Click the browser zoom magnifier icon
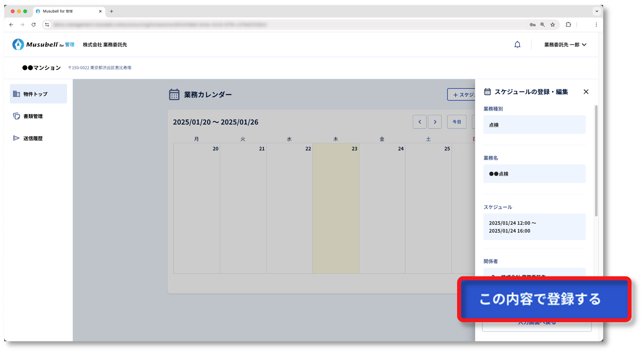Screen dimensions: 644x355 coord(542,25)
